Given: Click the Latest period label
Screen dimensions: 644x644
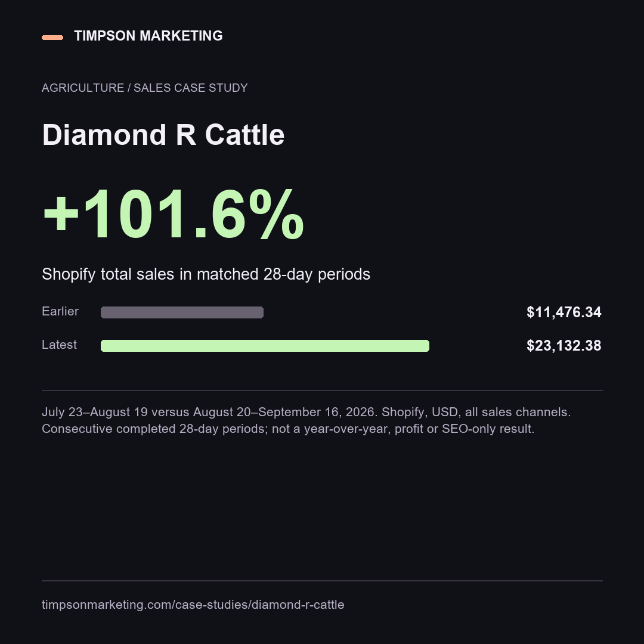Looking at the screenshot, I should [x=59, y=345].
